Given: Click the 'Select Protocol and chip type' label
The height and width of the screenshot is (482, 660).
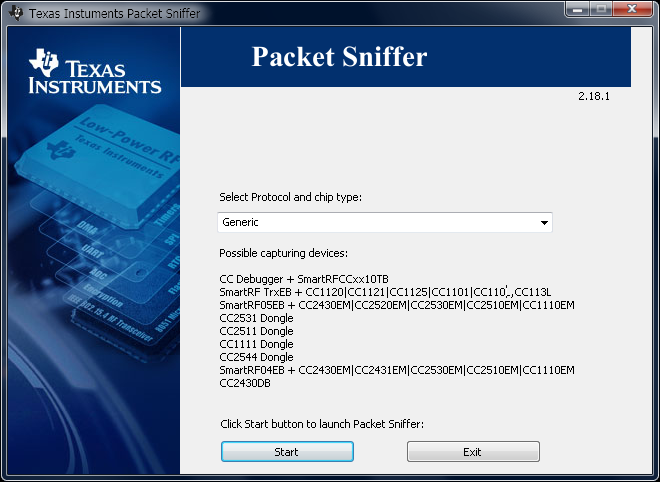Looking at the screenshot, I should pyautogui.click(x=290, y=197).
